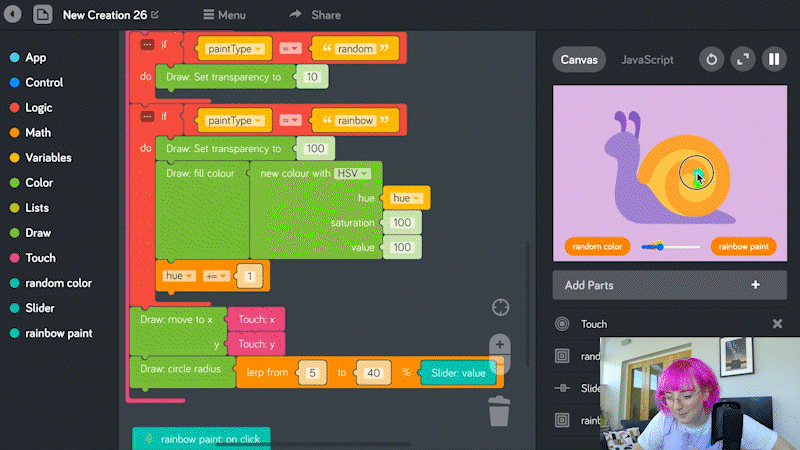Click the Share button

point(314,15)
